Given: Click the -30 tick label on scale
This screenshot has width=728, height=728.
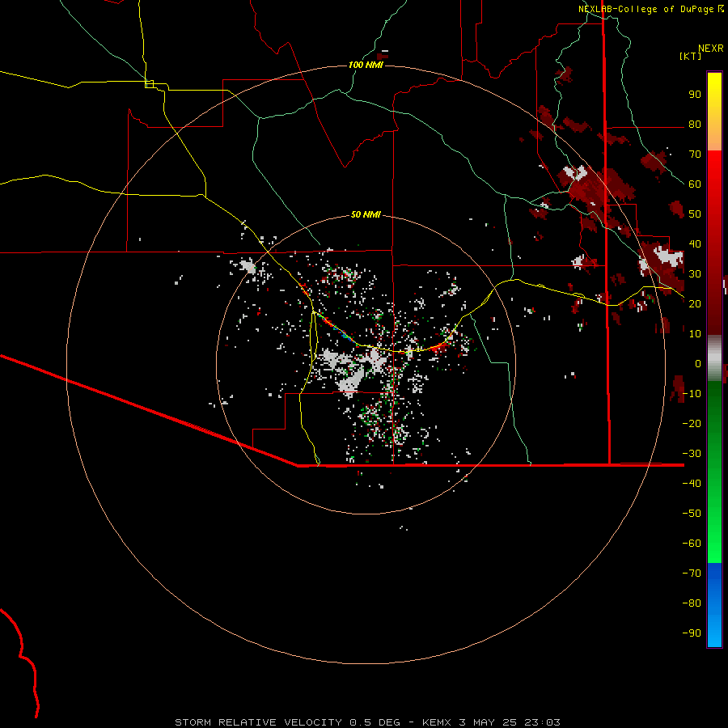Looking at the screenshot, I should click(692, 454).
